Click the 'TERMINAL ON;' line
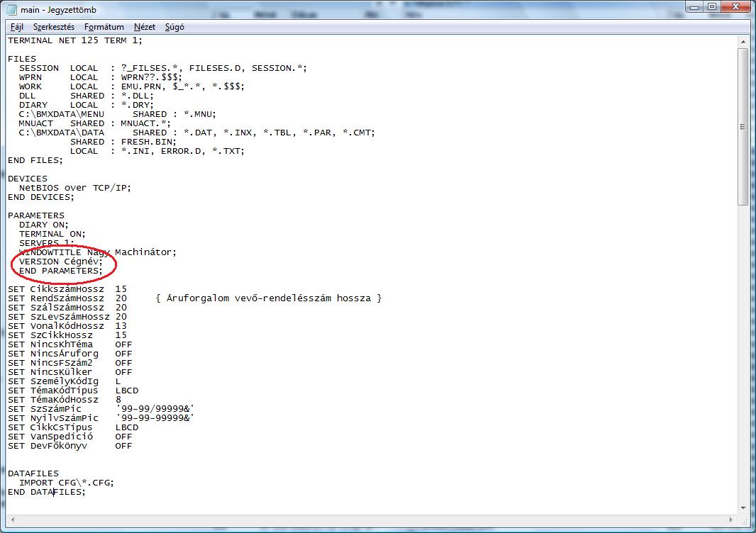 [52, 234]
